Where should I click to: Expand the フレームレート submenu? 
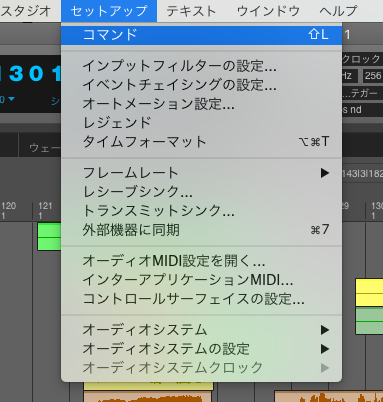pyautogui.click(x=201, y=173)
